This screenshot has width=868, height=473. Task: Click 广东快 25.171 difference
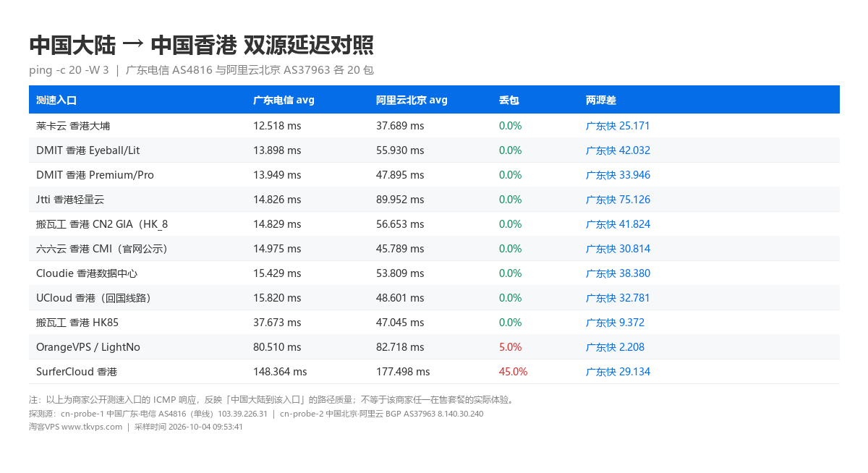[x=618, y=126]
